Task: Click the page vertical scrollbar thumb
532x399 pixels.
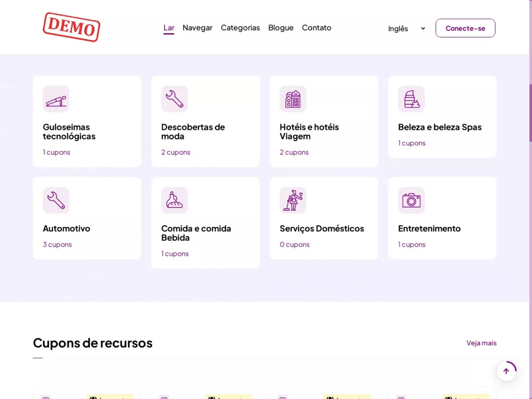Action: [530, 112]
